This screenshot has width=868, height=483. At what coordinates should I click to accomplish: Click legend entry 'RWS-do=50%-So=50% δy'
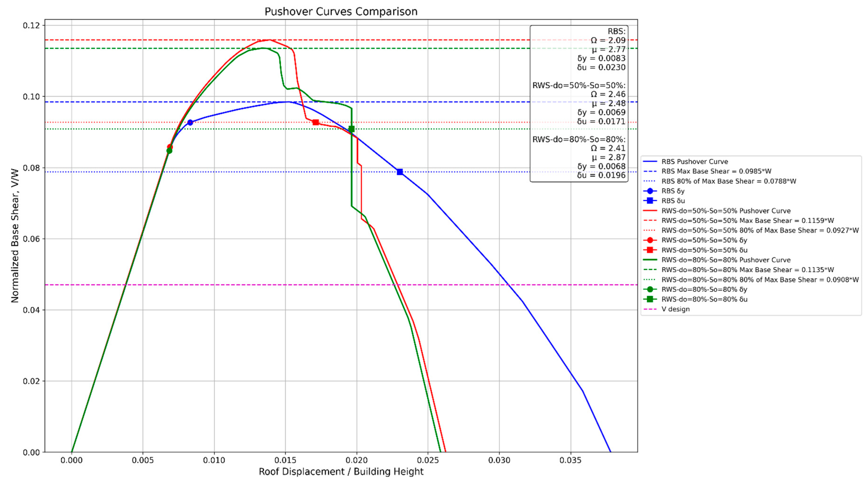point(704,240)
